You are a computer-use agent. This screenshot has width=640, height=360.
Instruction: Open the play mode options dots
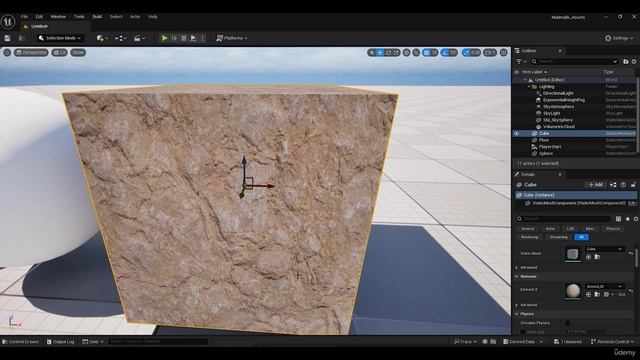[203, 38]
